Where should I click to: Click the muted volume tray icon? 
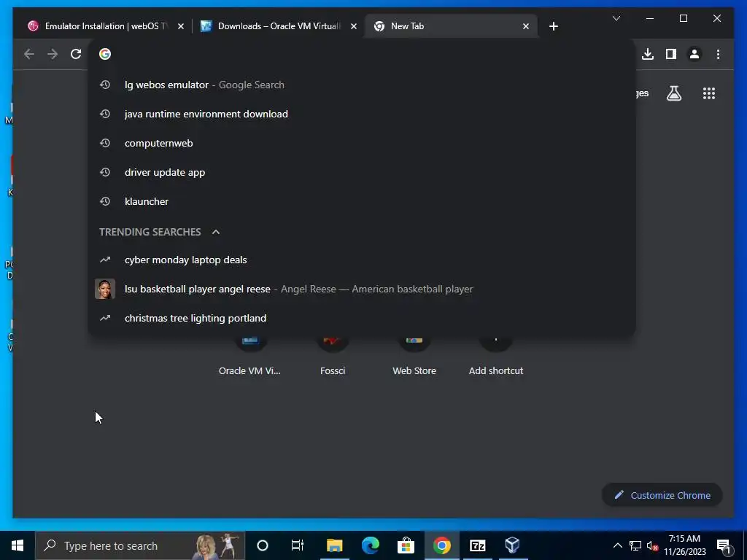[653, 545]
